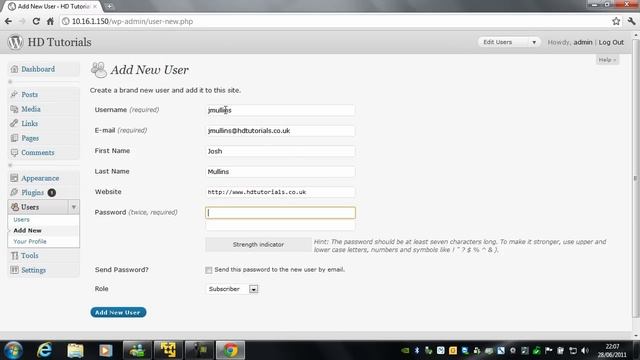Click the browser address bar
This screenshot has height=360, width=640.
tap(335, 21)
